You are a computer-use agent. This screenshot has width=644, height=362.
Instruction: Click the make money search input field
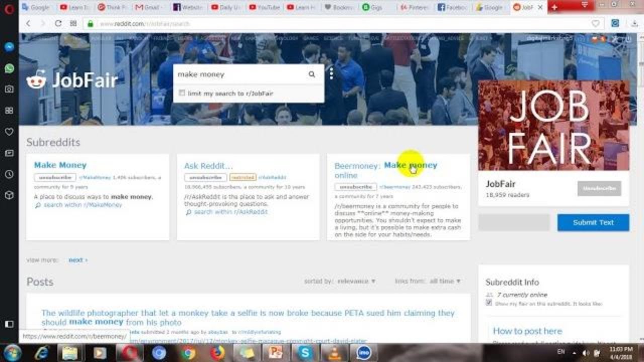[x=240, y=74]
